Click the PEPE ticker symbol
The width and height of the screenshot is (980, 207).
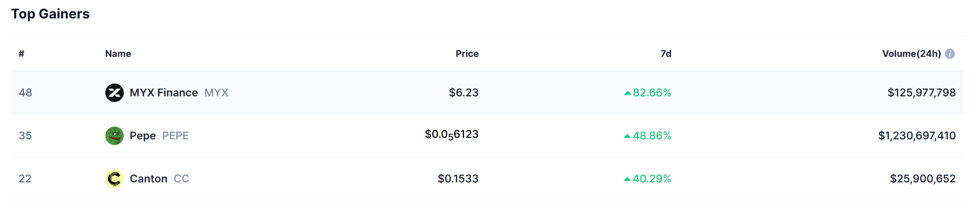point(175,136)
